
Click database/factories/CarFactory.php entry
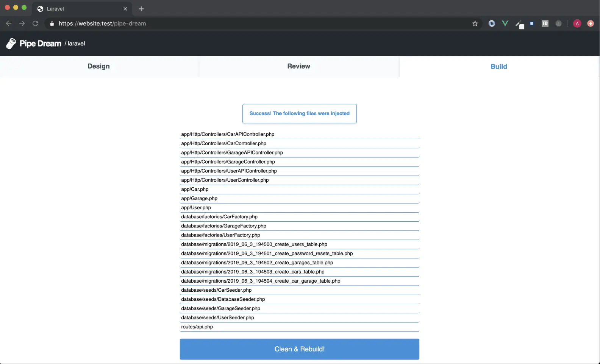pos(300,217)
